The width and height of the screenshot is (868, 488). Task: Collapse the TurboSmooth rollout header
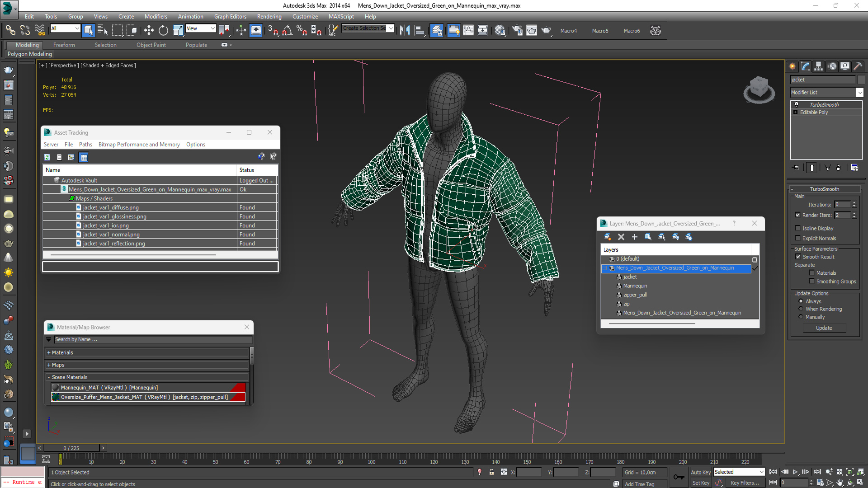[x=825, y=189]
